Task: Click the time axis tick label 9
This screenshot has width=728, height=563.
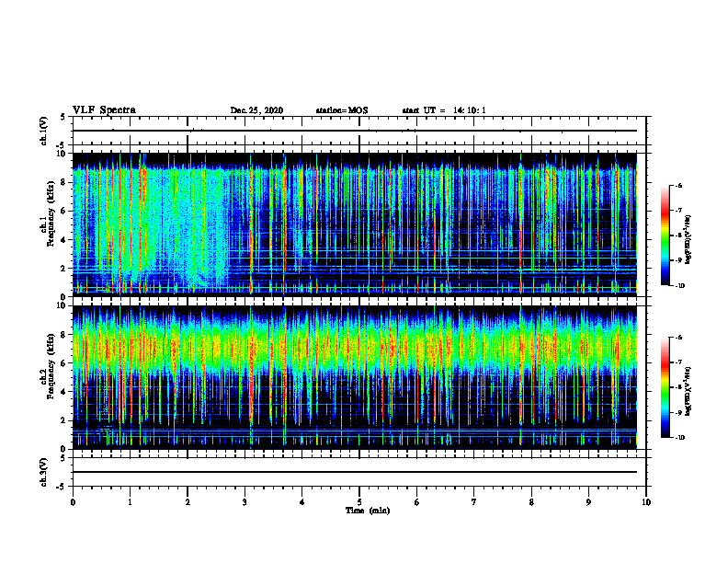Action: click(588, 502)
